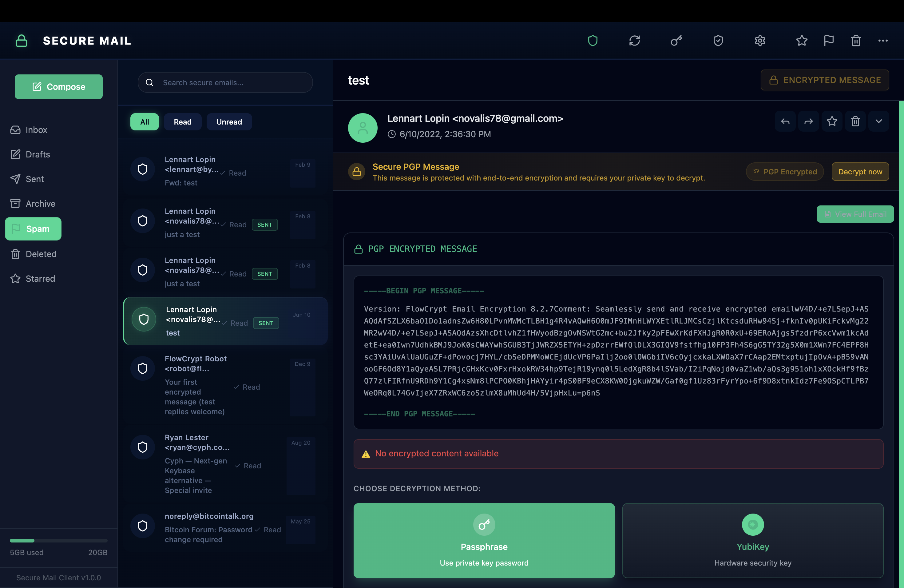This screenshot has width=904, height=588.
Task: Choose Passphrase as the decryption method
Action: coord(484,541)
